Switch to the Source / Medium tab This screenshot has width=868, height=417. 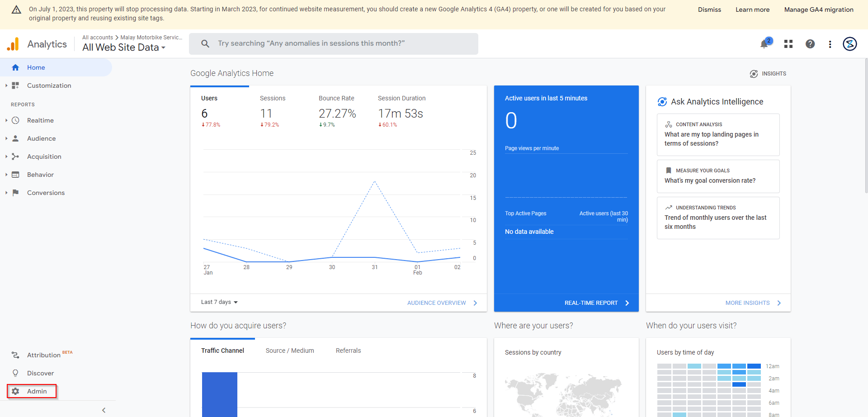[x=290, y=351]
